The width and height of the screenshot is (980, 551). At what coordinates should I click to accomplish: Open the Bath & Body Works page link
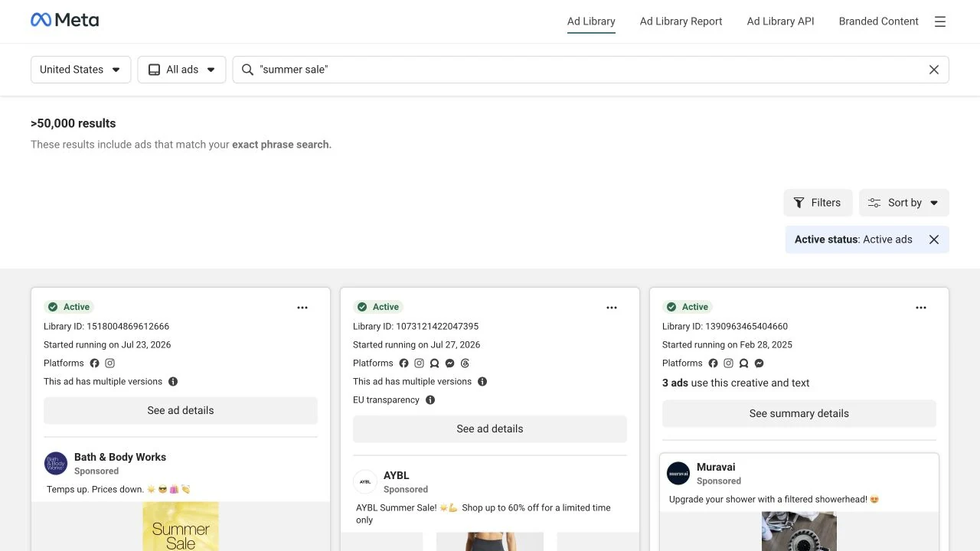(x=120, y=457)
